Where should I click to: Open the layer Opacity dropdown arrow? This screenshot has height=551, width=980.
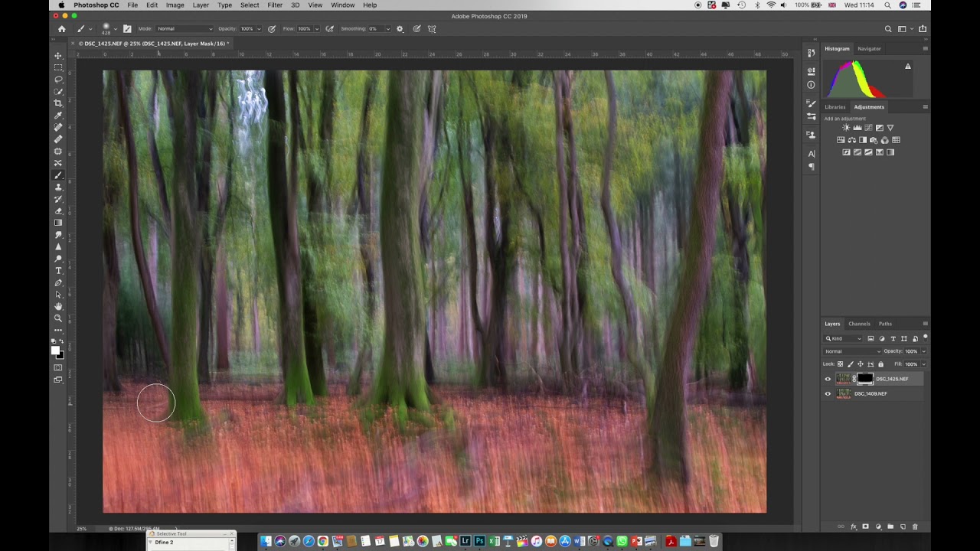[923, 351]
